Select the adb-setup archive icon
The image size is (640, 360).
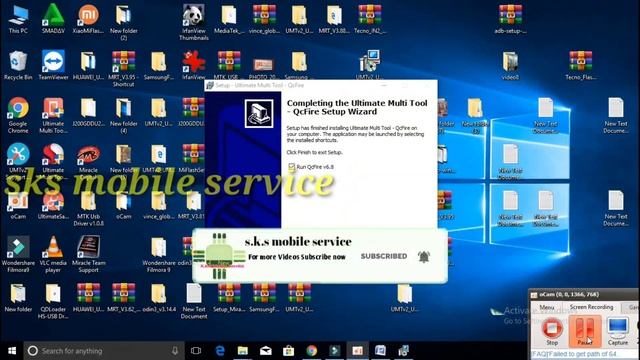(510, 19)
